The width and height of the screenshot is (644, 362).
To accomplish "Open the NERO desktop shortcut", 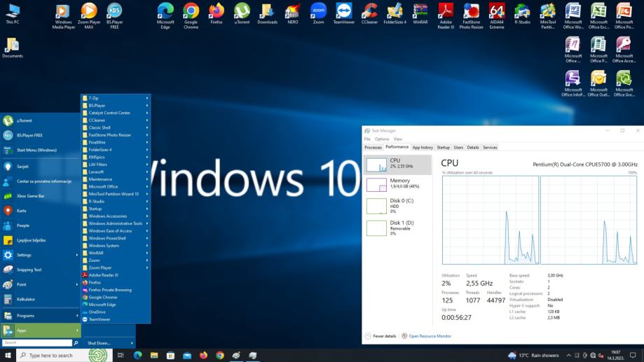I will (x=293, y=13).
